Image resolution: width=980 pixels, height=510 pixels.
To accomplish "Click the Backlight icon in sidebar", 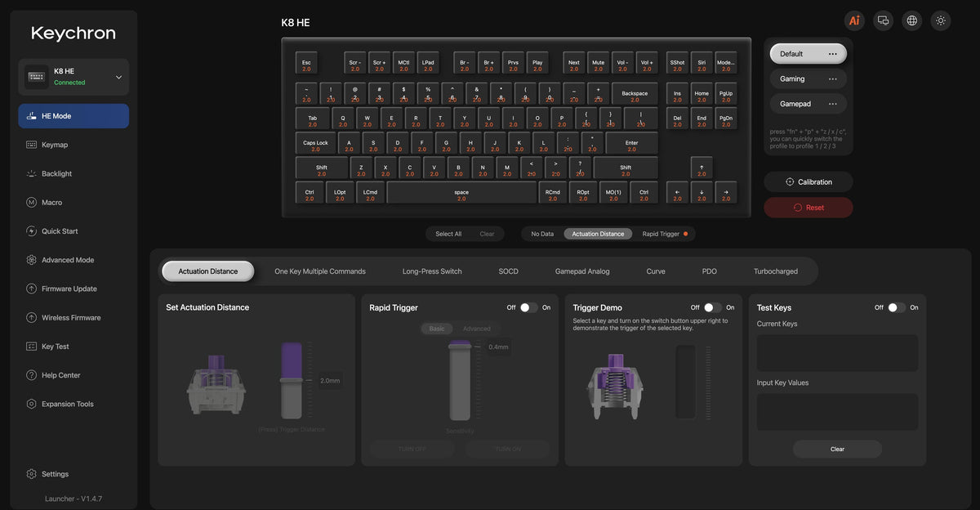I will click(x=31, y=173).
